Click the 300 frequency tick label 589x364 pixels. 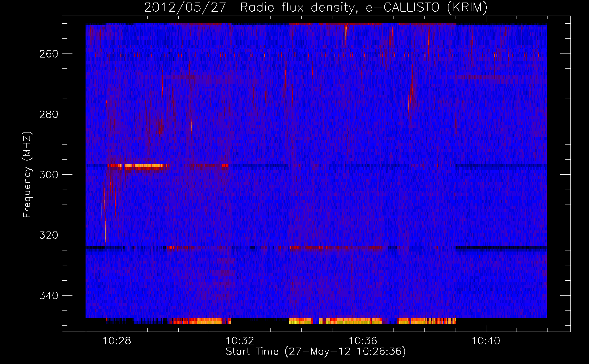(x=48, y=175)
